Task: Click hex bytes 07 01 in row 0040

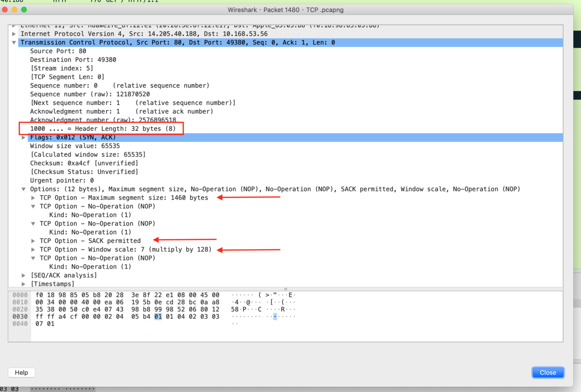Action: 45,324
